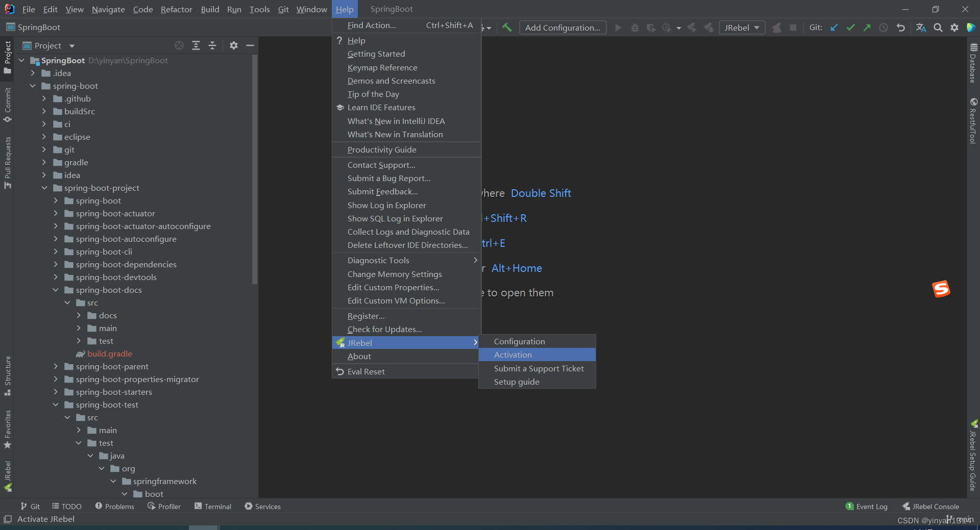Open the Database side tool window
The image size is (980, 530).
point(973,63)
